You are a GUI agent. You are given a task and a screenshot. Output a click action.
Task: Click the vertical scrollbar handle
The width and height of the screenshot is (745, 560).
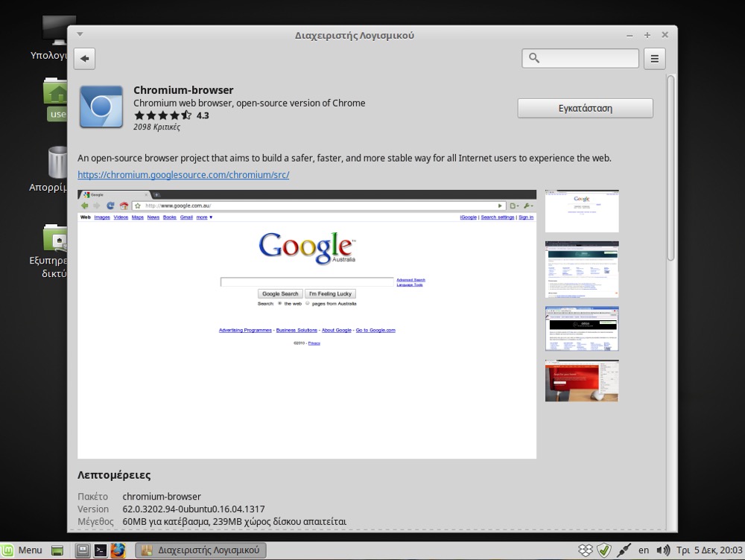pyautogui.click(x=670, y=168)
